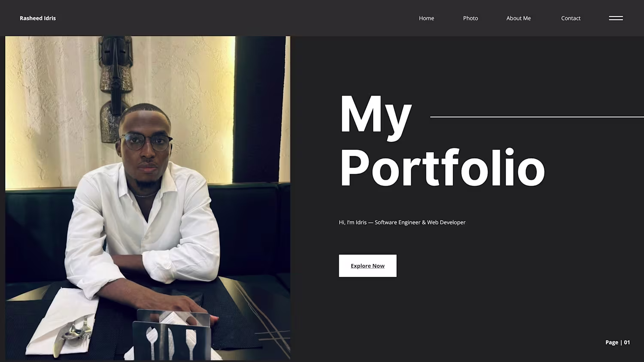Click the man's eyeglasses in the photo
The height and width of the screenshot is (362, 644).
[x=146, y=142]
